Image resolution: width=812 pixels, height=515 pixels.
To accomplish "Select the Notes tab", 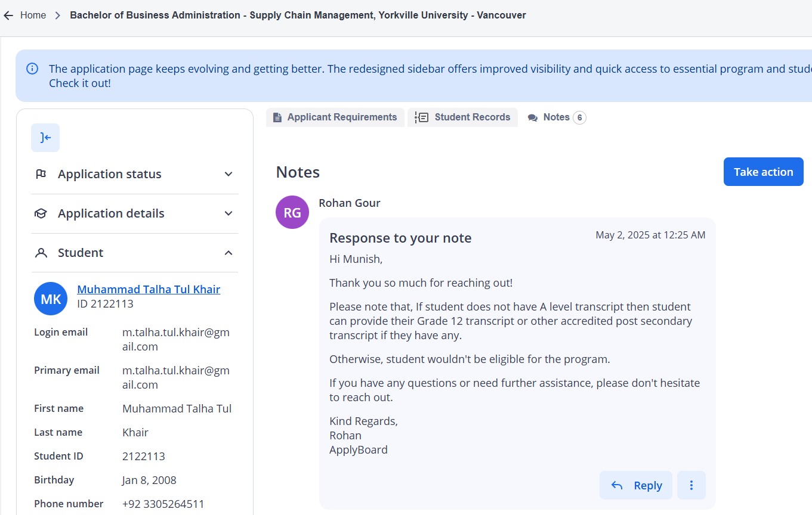I will pos(549,117).
